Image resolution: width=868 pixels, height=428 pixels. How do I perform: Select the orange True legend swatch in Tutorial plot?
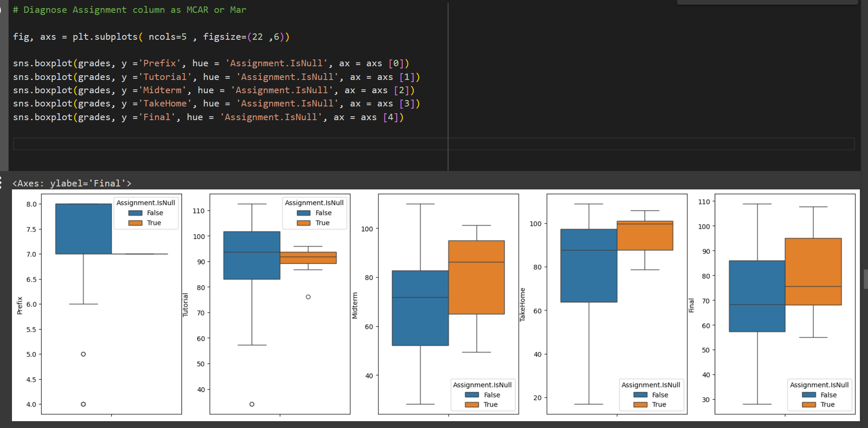pyautogui.click(x=304, y=223)
